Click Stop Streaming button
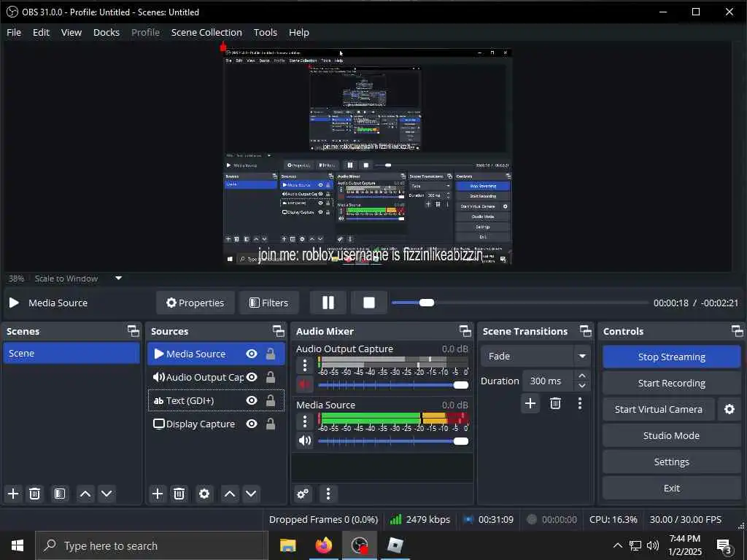Screen dimensions: 747x560 pos(672,357)
